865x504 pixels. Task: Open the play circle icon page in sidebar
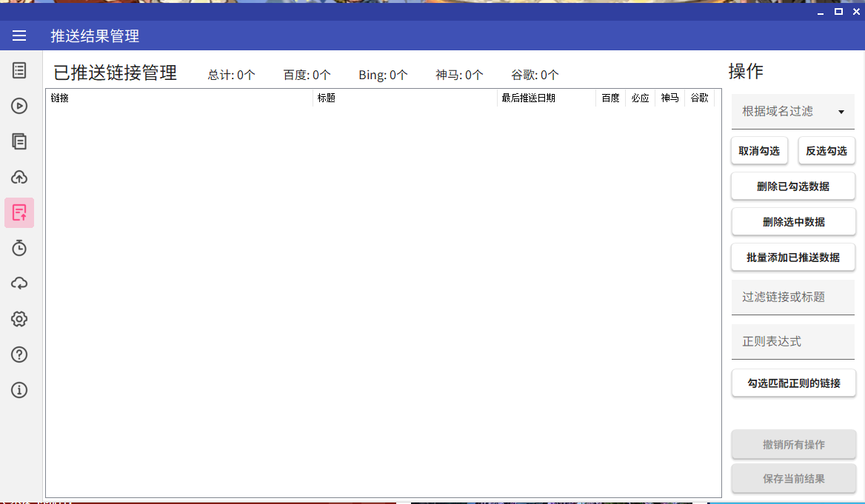pos(19,106)
